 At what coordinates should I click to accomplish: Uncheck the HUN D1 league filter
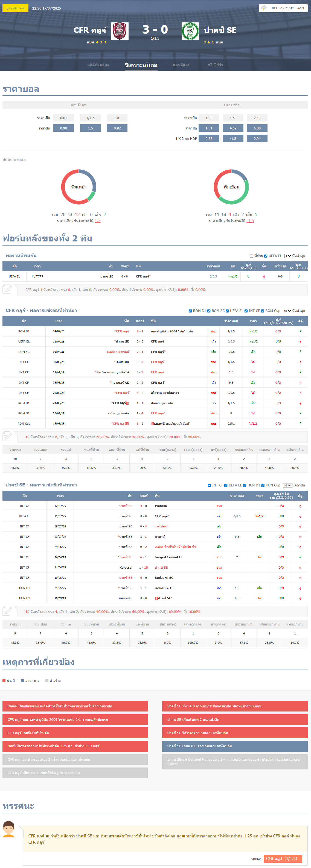(245, 486)
